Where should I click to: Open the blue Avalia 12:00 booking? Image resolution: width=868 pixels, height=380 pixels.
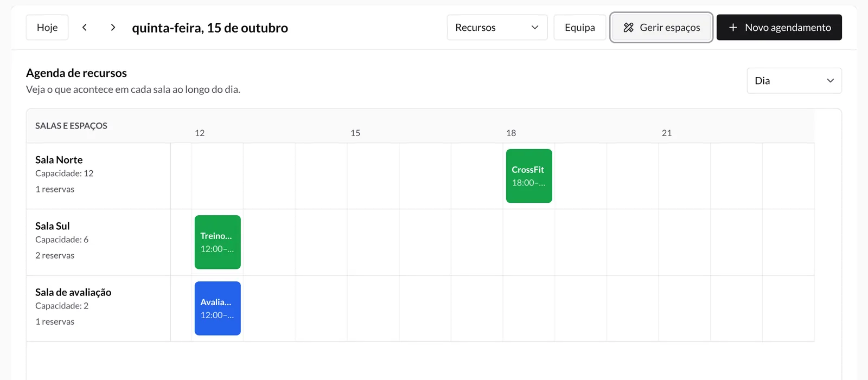point(218,308)
